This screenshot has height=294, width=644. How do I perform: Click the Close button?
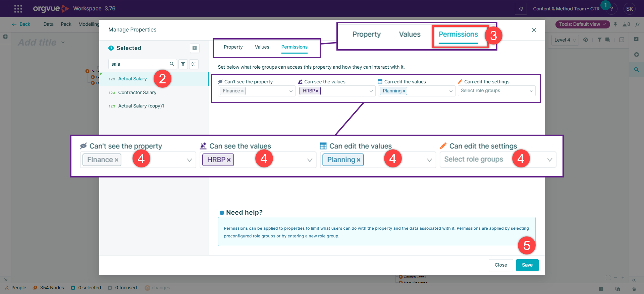(501, 265)
